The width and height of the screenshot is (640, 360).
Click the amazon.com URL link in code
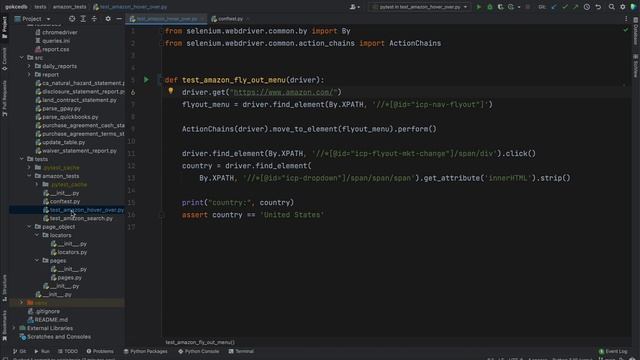pyautogui.click(x=285, y=92)
